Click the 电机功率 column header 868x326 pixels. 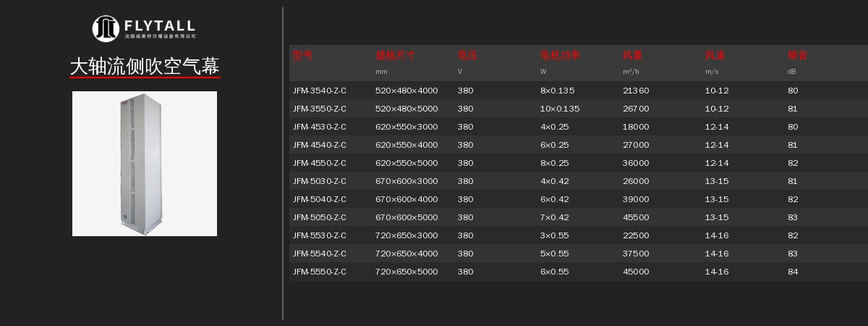point(560,55)
